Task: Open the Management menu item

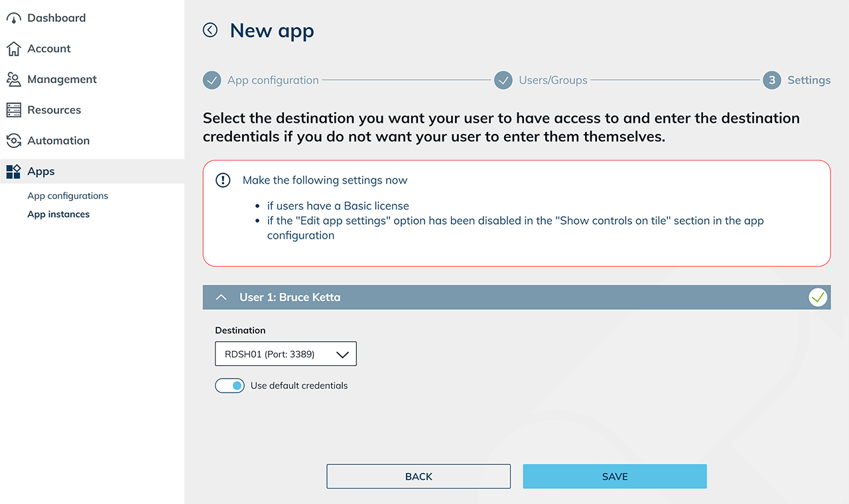Action: coord(62,80)
